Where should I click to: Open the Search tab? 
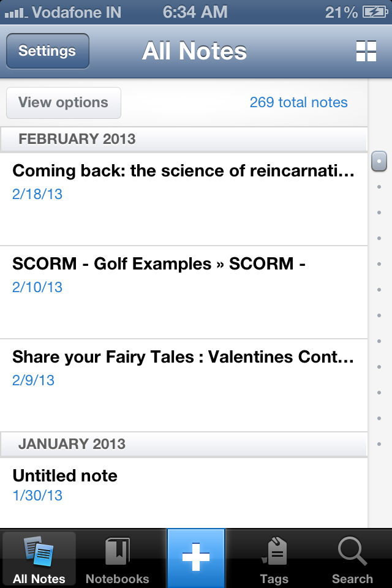coord(352,559)
